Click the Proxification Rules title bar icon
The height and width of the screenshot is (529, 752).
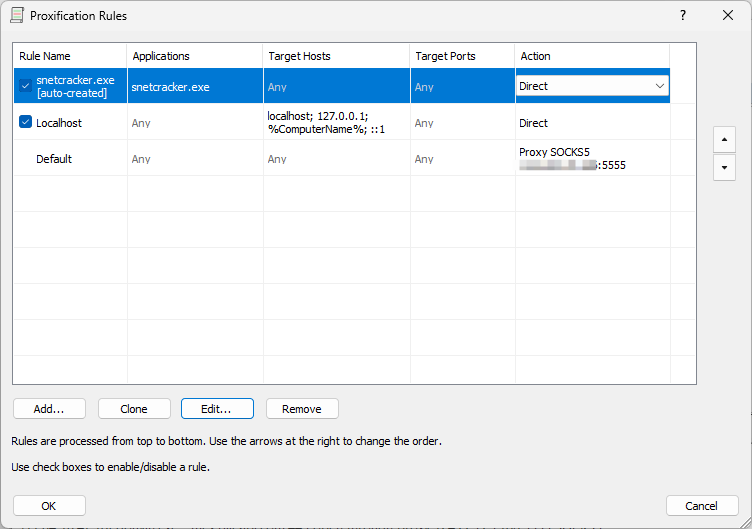pyautogui.click(x=17, y=16)
